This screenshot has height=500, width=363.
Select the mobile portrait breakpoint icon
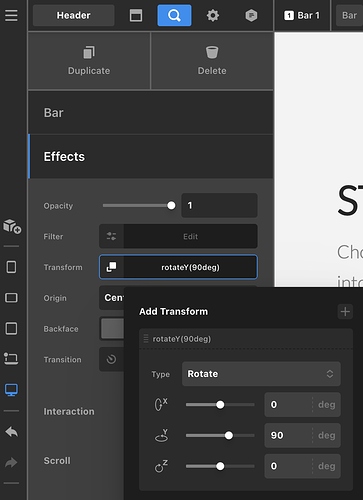pos(11,267)
